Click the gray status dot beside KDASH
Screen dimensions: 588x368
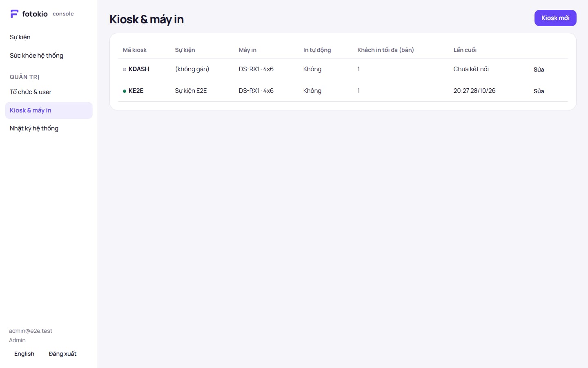(125, 70)
